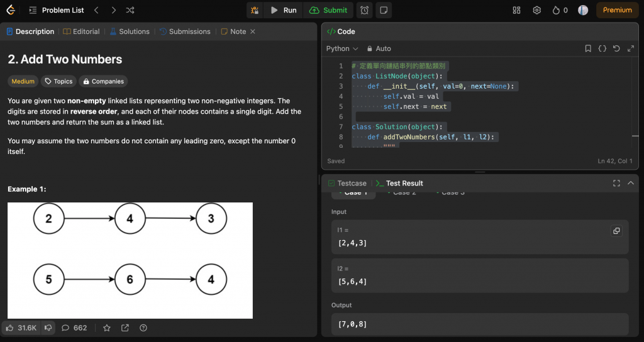Expand the Topics tag
The width and height of the screenshot is (644, 342).
click(x=58, y=81)
